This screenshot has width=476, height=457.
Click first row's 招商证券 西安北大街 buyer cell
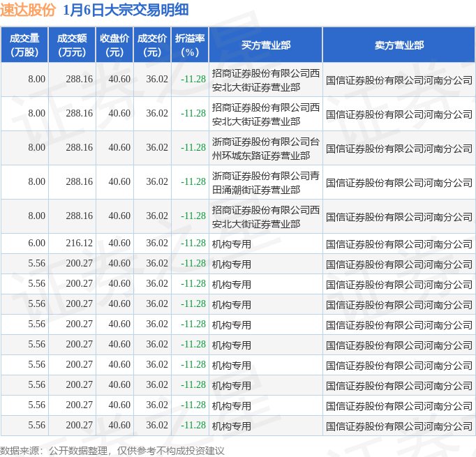click(x=265, y=80)
